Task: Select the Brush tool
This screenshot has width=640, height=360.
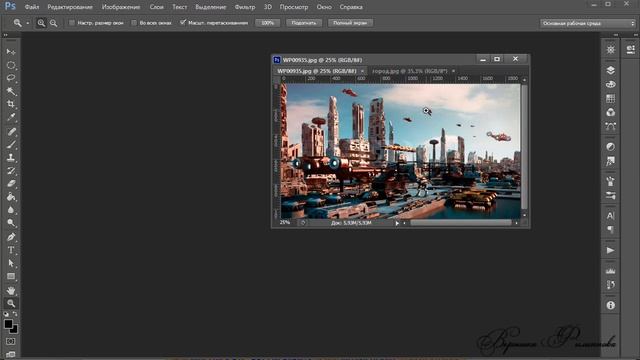Action: point(11,144)
